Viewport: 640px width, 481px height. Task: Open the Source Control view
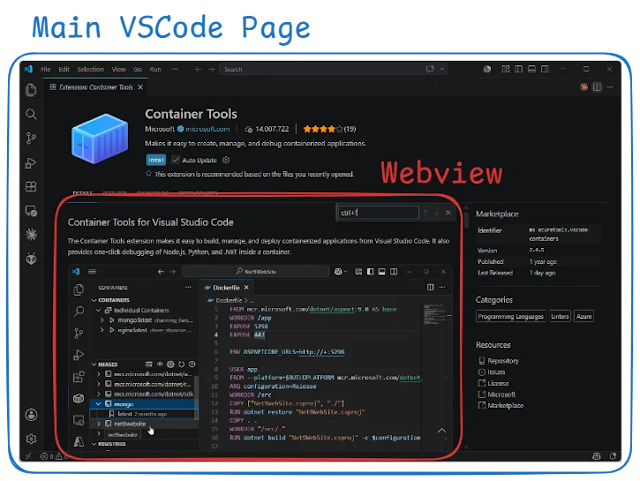pos(31,138)
